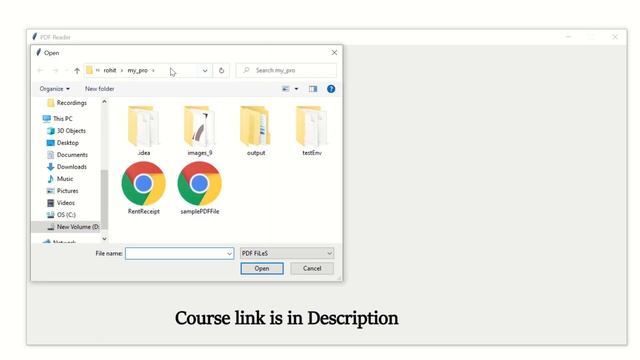
Task: Close the Open dialog
Action: pos(334,53)
